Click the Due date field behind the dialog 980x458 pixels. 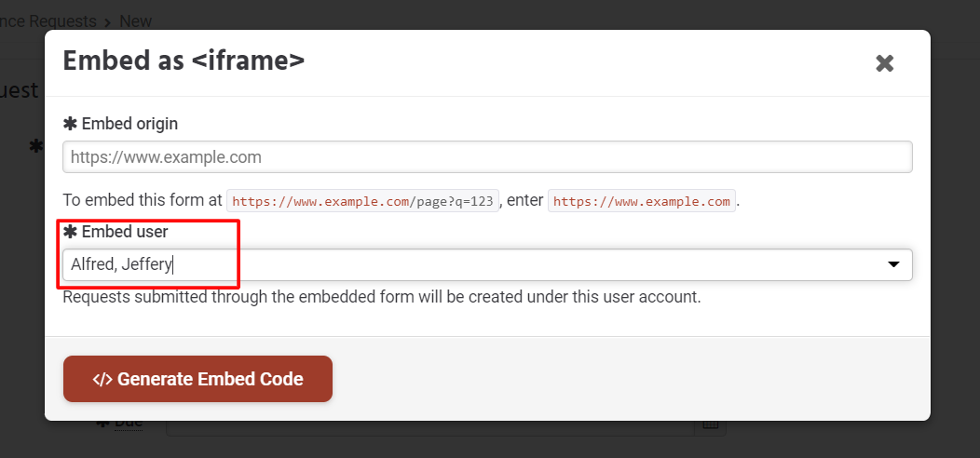coord(429,426)
